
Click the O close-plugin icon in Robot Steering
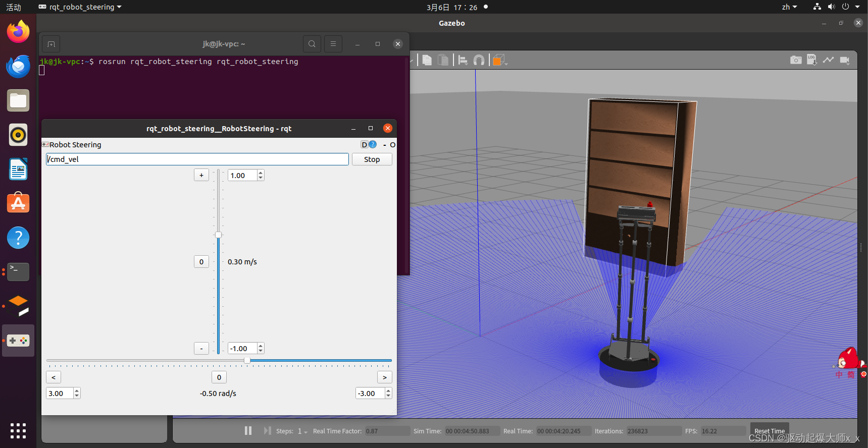coord(393,145)
